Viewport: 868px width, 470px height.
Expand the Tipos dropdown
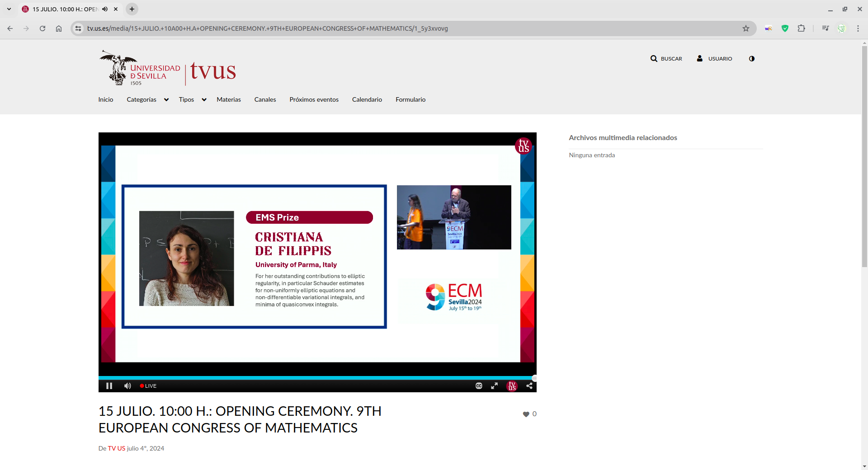coord(192,100)
